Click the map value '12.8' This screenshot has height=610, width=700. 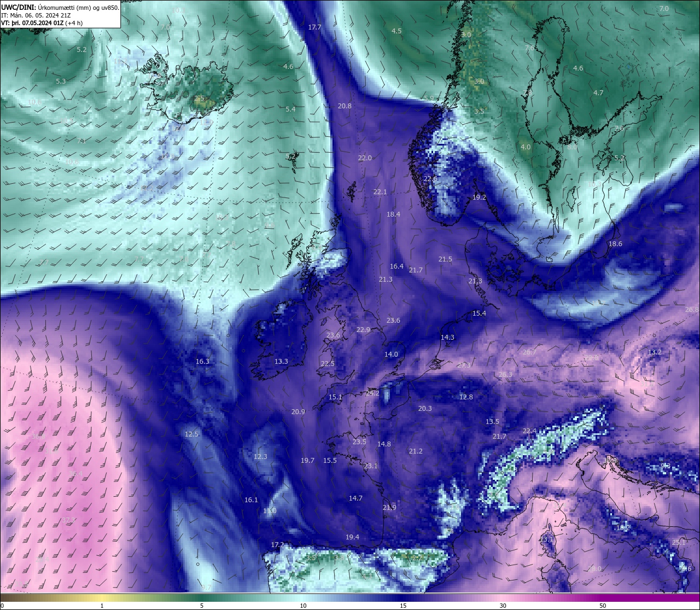466,397
